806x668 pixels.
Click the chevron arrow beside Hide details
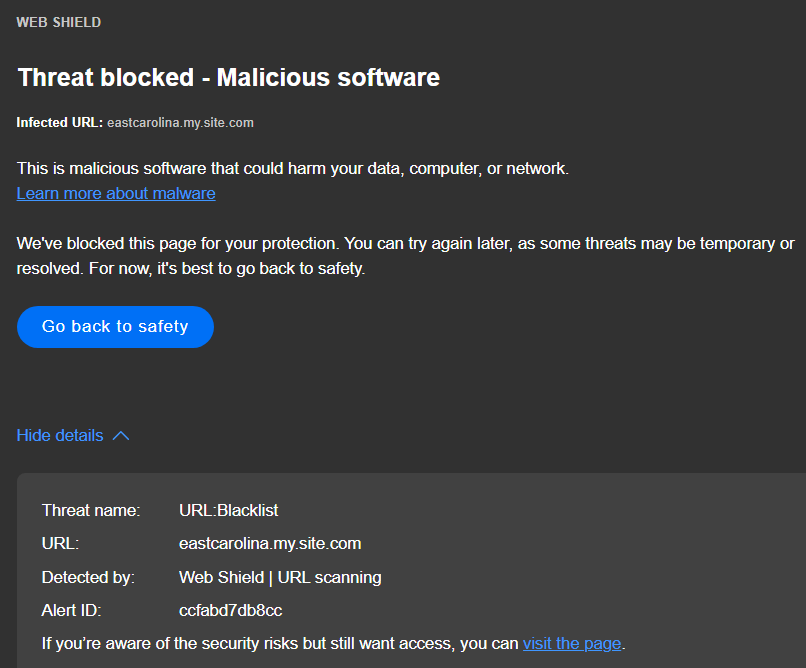(121, 436)
